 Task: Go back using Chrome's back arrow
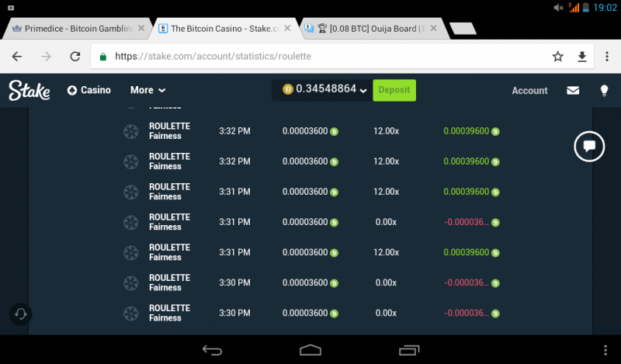tap(17, 57)
